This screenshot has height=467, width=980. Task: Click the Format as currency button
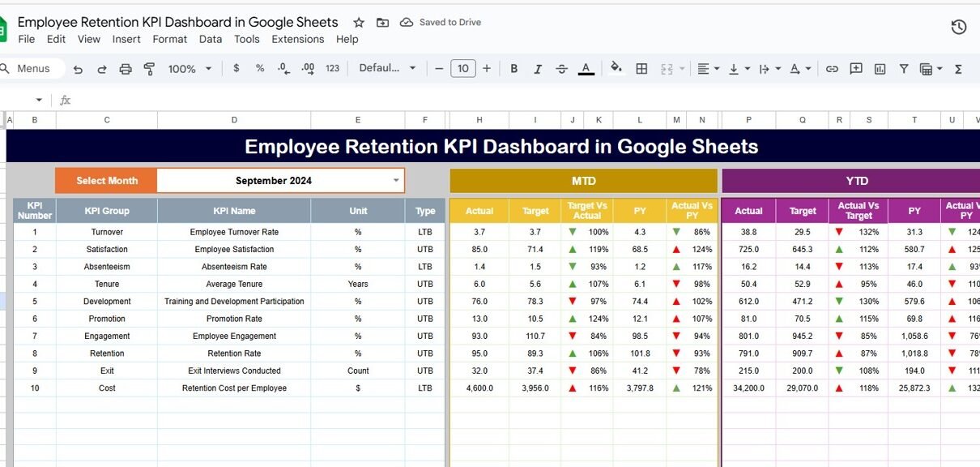[x=236, y=69]
